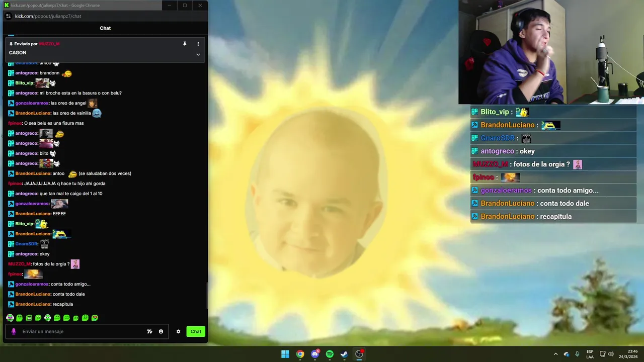Screen dimensions: 644x362
Task: Click 'conta todo amigo...' in chat window
Action: [70, 284]
